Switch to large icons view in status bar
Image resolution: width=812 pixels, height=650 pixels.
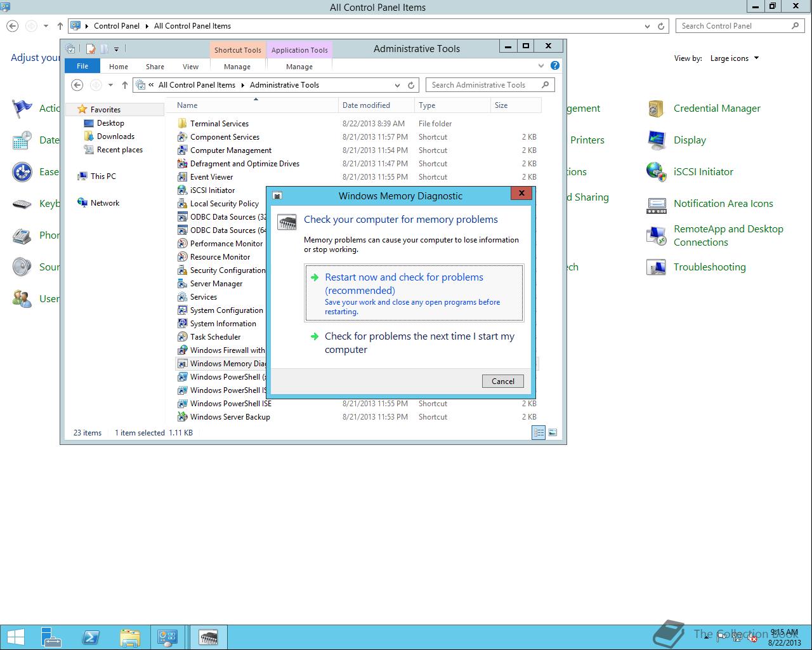(553, 433)
